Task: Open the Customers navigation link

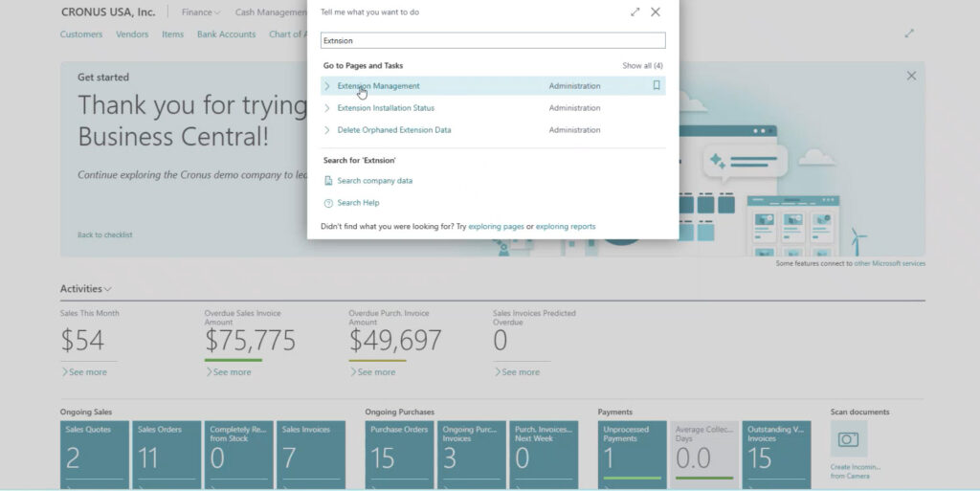Action: click(81, 34)
